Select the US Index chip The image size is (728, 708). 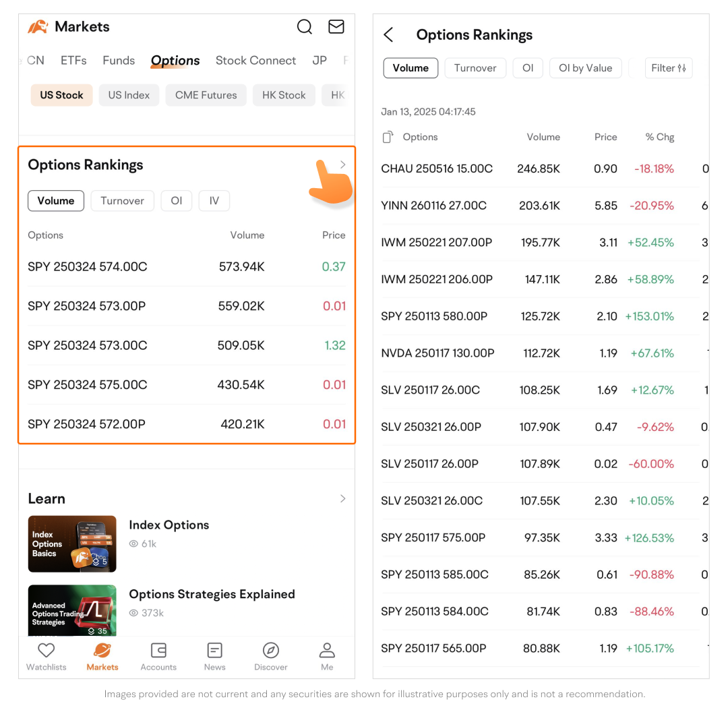tap(129, 95)
